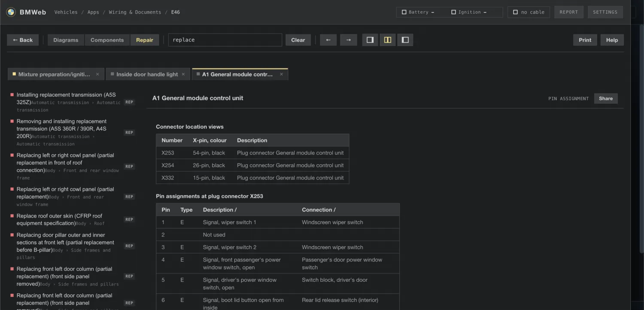The width and height of the screenshot is (644, 310).
Task: Click the 'A1 General module control unit' heading
Action: tap(197, 98)
